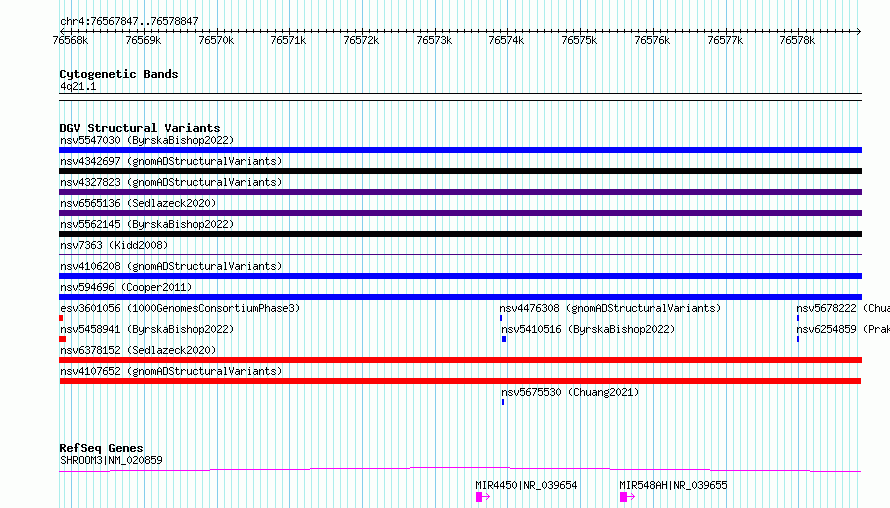Open the nsv4327823 (gnomADStructuralVariants) label
Screen dimensions: 890x508
(x=171, y=182)
